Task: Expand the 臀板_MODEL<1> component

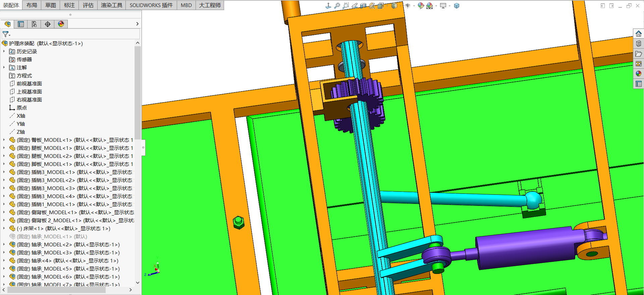Action: tap(4, 140)
